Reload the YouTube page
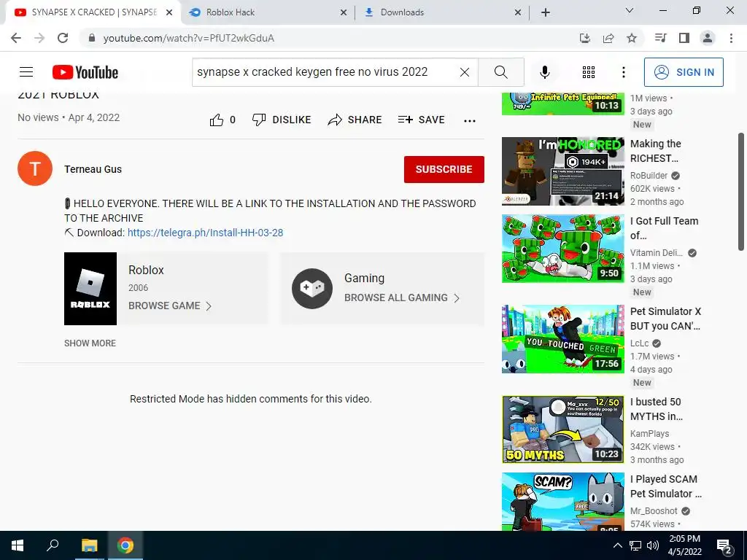Viewport: 747px width, 560px height. point(63,38)
